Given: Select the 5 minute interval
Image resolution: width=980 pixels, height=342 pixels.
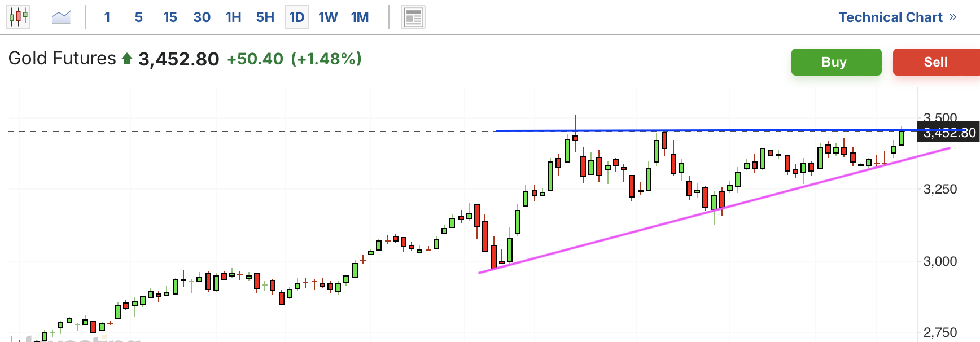Looking at the screenshot, I should click(x=138, y=17).
